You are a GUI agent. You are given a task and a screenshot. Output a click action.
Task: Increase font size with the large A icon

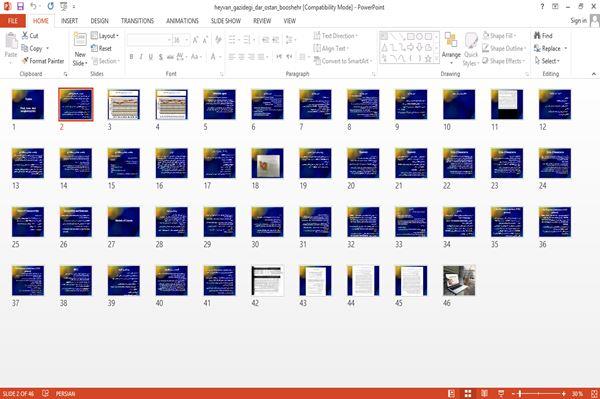[196, 40]
